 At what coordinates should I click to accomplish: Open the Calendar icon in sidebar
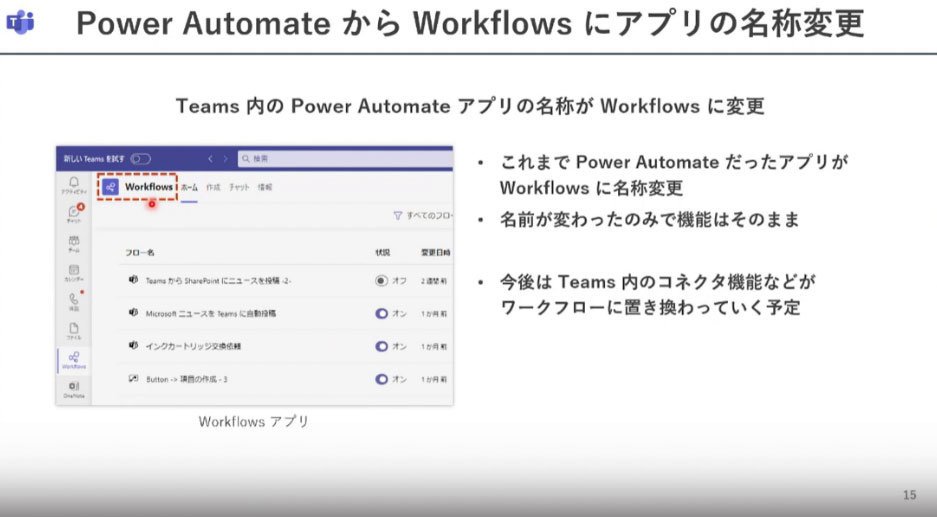(x=74, y=273)
